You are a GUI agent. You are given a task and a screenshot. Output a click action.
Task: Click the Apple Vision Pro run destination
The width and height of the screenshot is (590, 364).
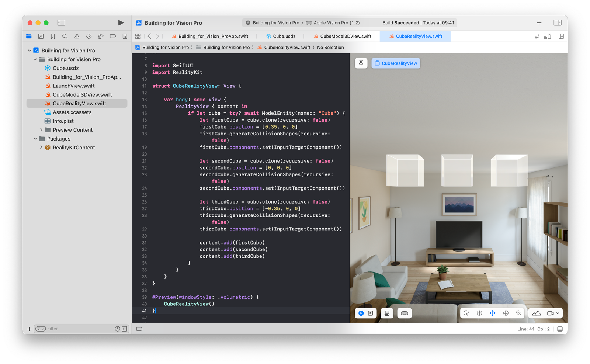tap(333, 22)
